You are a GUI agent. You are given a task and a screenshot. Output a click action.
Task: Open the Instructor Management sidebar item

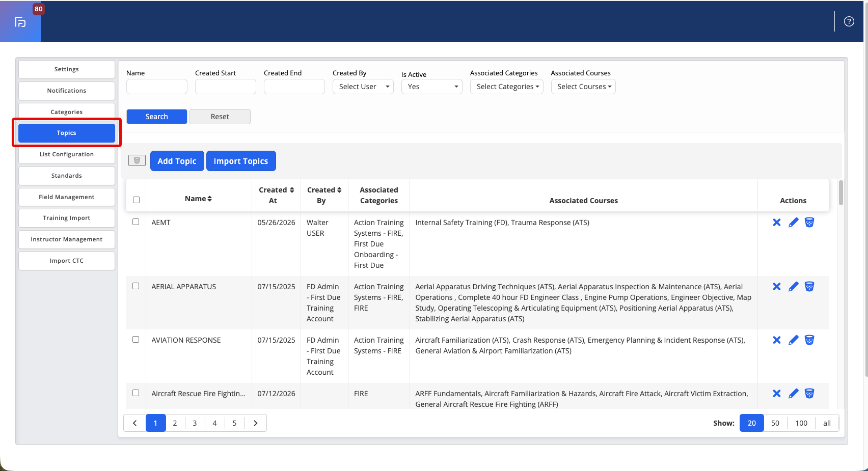[67, 239]
